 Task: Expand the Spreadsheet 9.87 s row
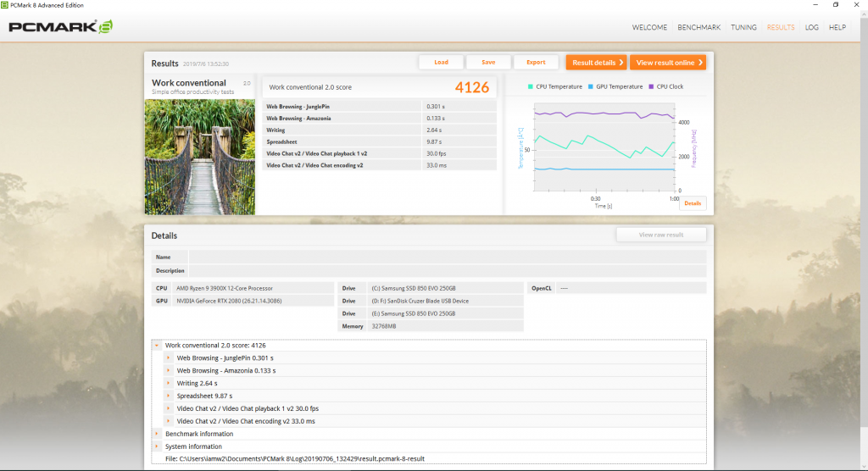(169, 396)
